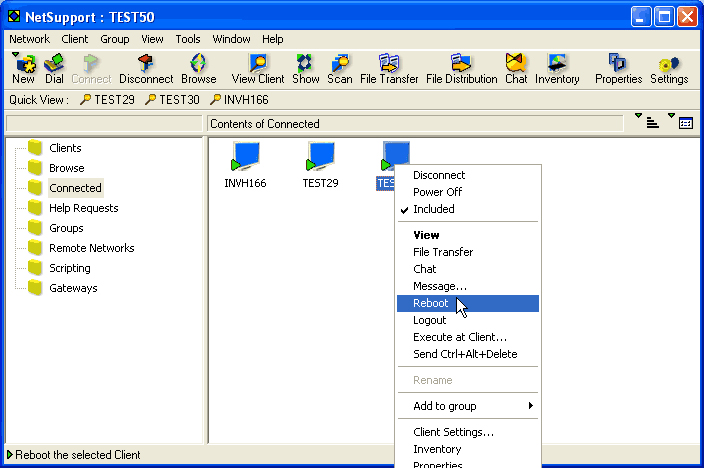Click the Contents of Connected header
Image resolution: width=704 pixels, height=468 pixels.
(415, 124)
